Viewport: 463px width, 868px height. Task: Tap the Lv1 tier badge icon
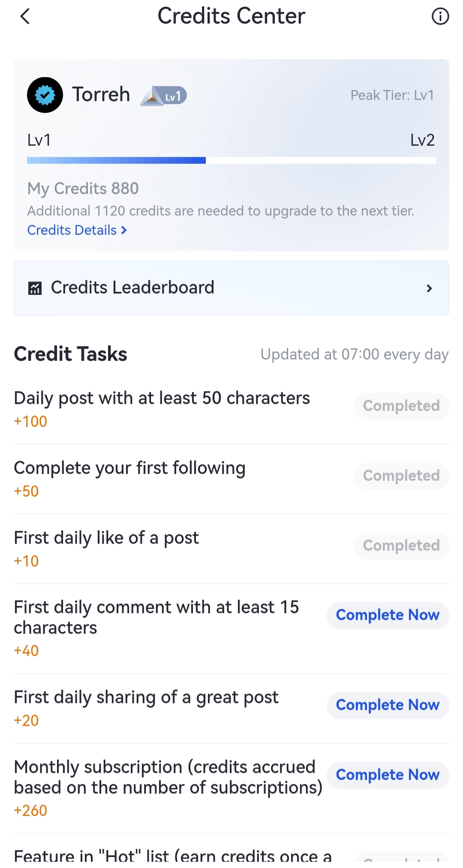point(164,96)
